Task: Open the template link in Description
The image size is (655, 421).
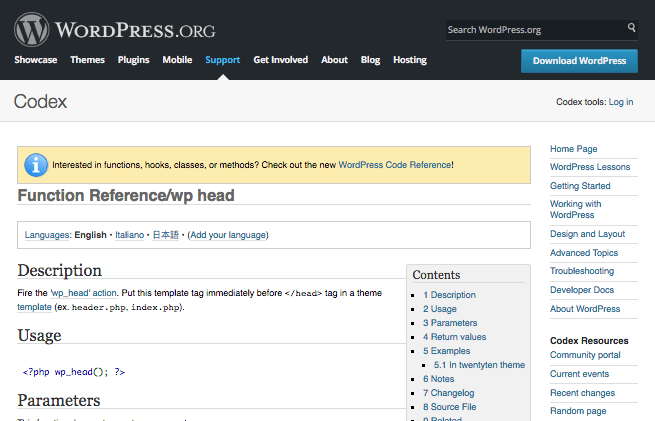Action: (x=34, y=307)
